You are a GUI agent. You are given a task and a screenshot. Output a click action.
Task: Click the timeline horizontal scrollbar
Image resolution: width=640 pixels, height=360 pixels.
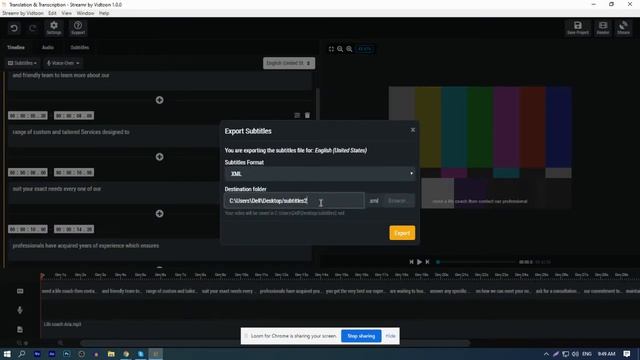pyautogui.click(x=275, y=343)
